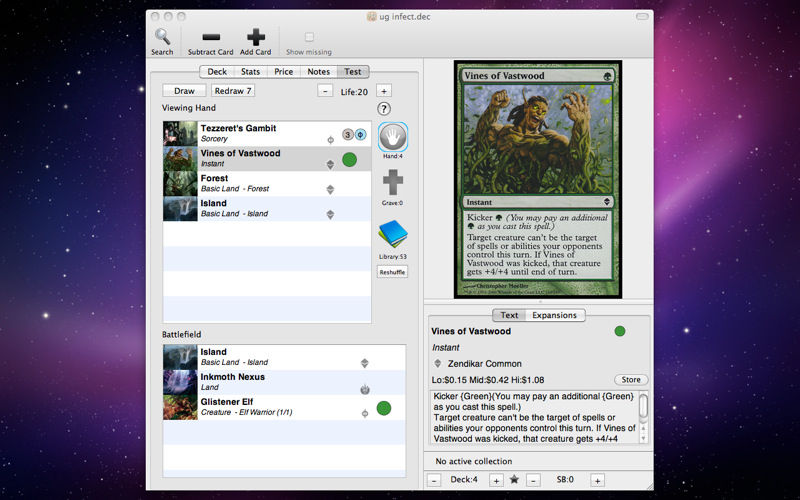
Task: Select the Island card in hand
Action: pos(267,209)
